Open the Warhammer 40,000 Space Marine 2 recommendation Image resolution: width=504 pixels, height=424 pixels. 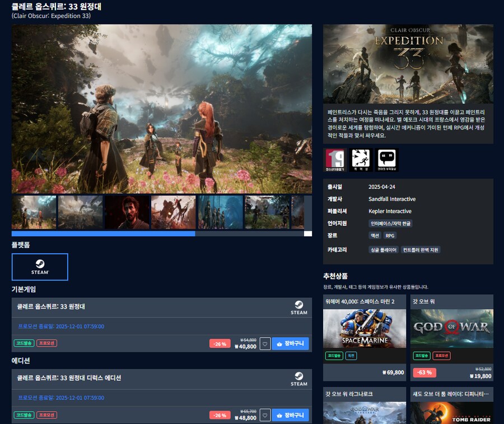click(x=365, y=329)
